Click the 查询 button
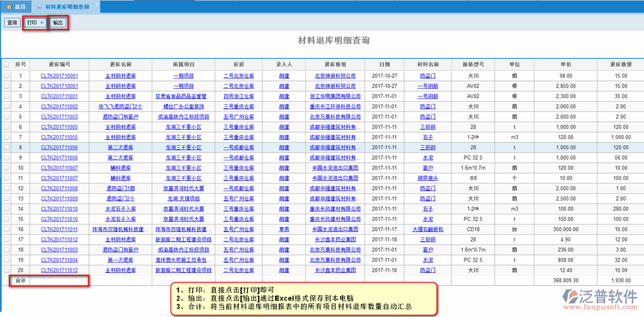Viewport: 644px width, 317px height. 12,23
